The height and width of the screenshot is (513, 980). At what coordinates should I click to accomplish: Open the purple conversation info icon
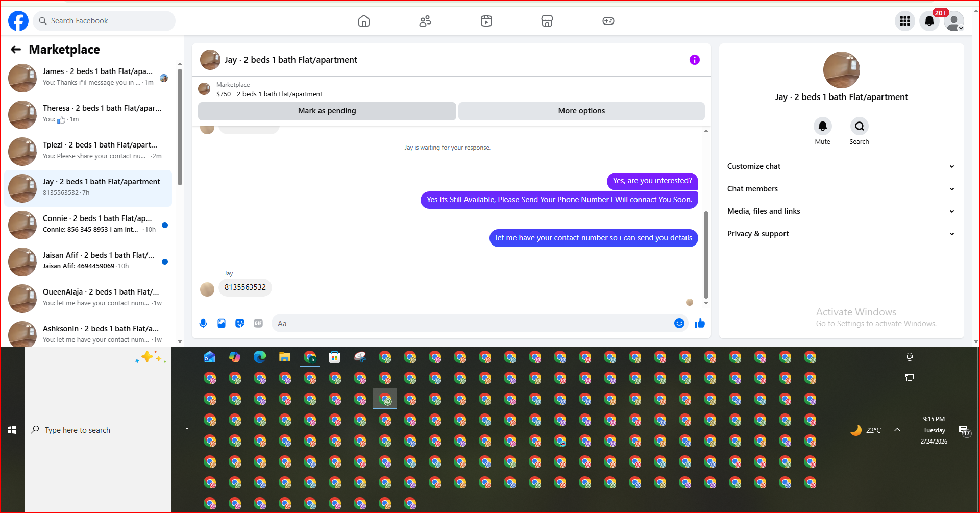click(x=695, y=60)
